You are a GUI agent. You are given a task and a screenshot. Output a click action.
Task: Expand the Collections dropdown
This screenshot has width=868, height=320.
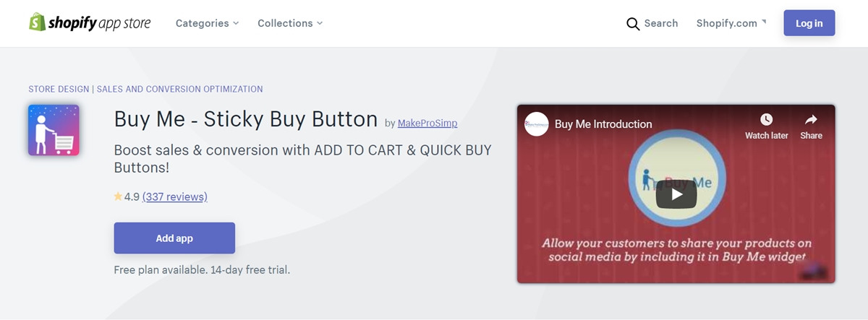click(x=290, y=23)
